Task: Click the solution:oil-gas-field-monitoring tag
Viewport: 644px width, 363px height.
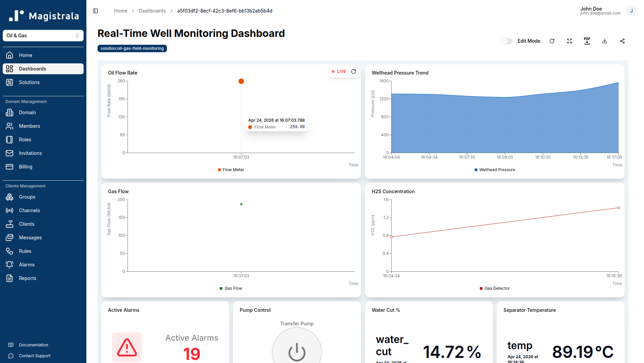Action: pos(132,48)
